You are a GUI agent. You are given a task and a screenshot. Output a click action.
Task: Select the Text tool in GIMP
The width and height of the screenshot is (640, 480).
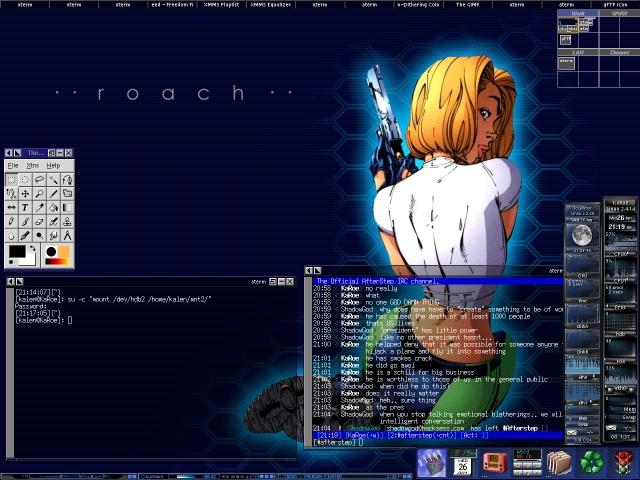pyautogui.click(x=25, y=207)
